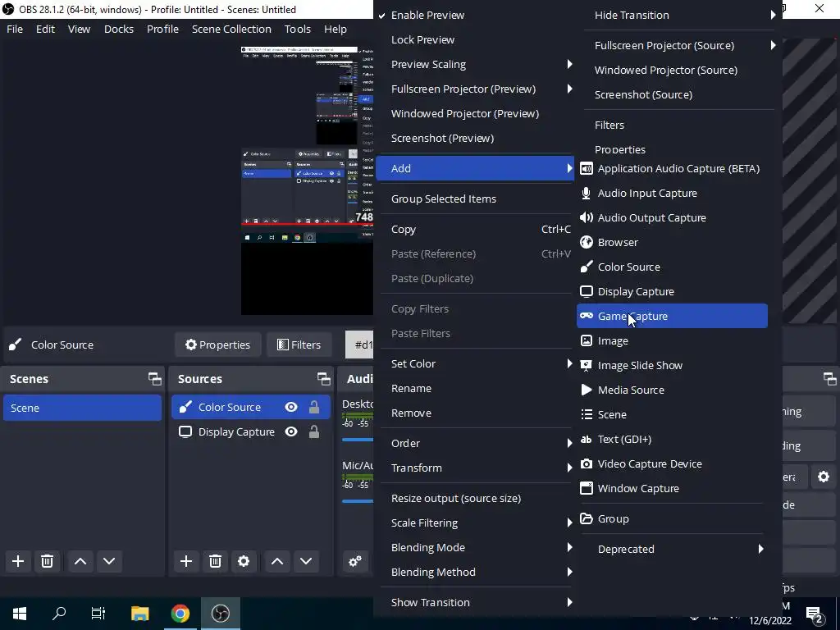Click the Window Capture icon
This screenshot has height=630, width=840.
coord(587,489)
